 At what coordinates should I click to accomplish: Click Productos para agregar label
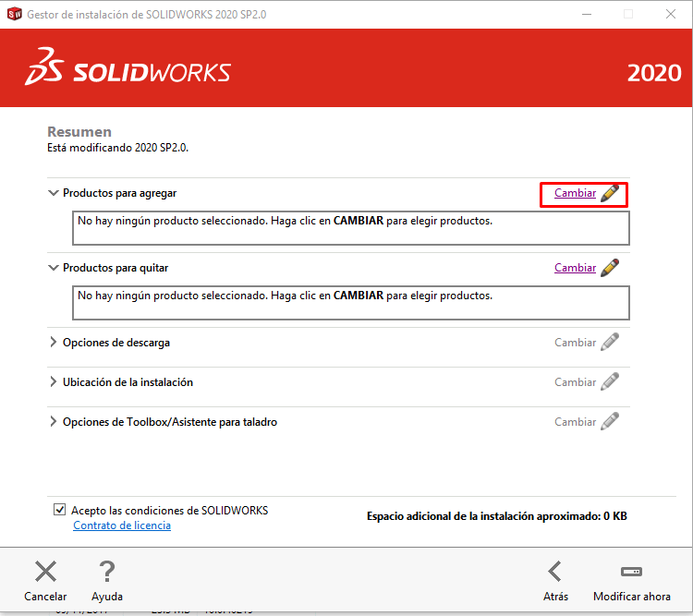pos(120,193)
